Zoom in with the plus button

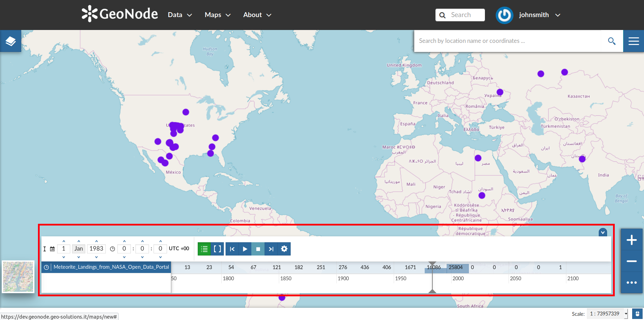[631, 240]
